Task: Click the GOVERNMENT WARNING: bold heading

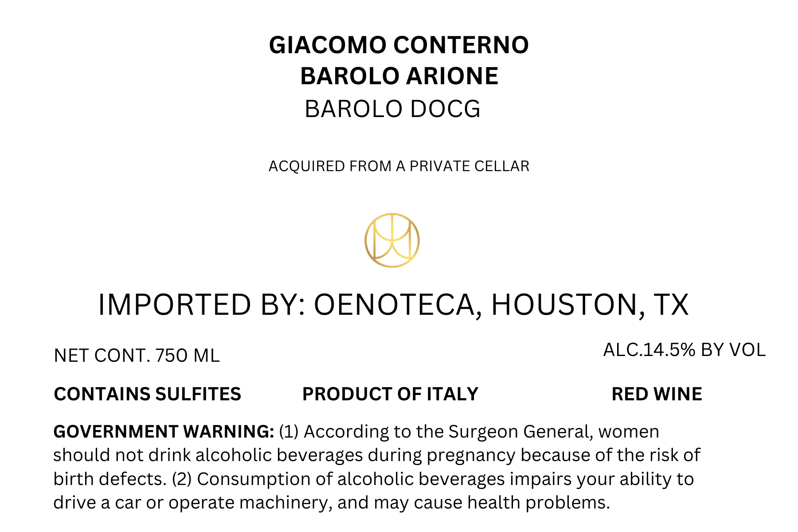Action: [164, 431]
